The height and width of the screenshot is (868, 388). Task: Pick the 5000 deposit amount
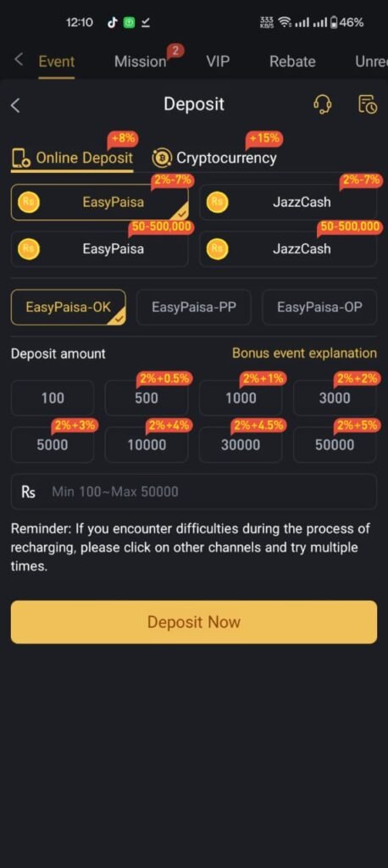click(53, 444)
